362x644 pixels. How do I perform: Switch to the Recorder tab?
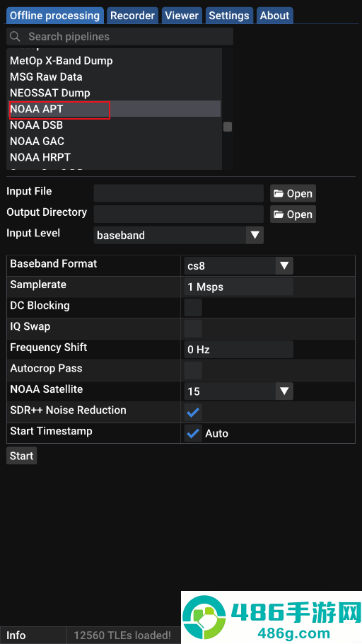coord(133,16)
